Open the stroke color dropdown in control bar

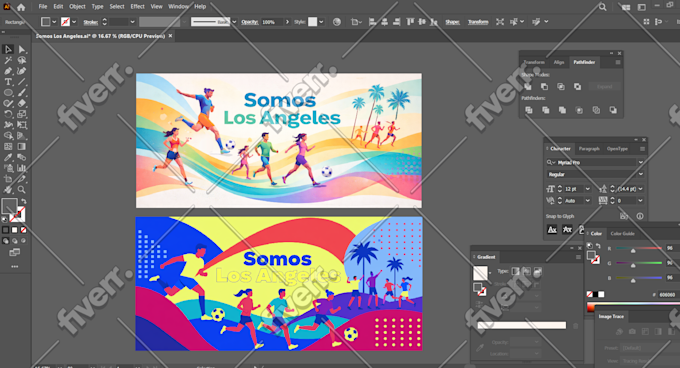tap(74, 22)
